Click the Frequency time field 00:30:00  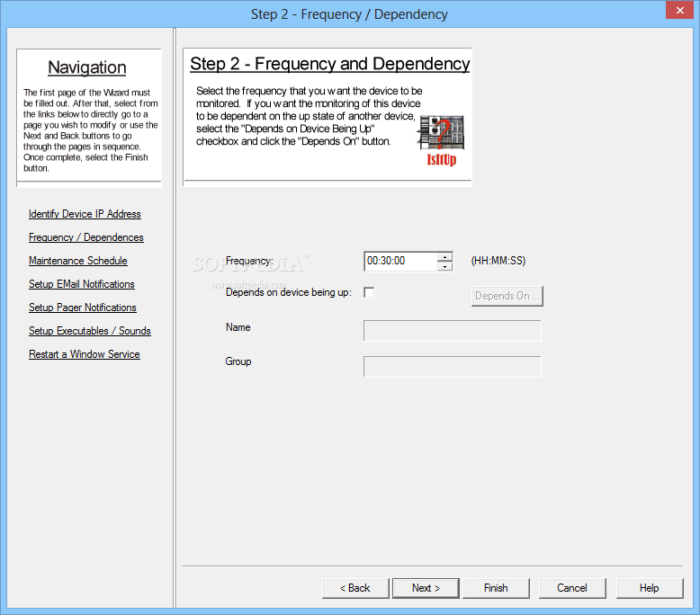(x=400, y=262)
